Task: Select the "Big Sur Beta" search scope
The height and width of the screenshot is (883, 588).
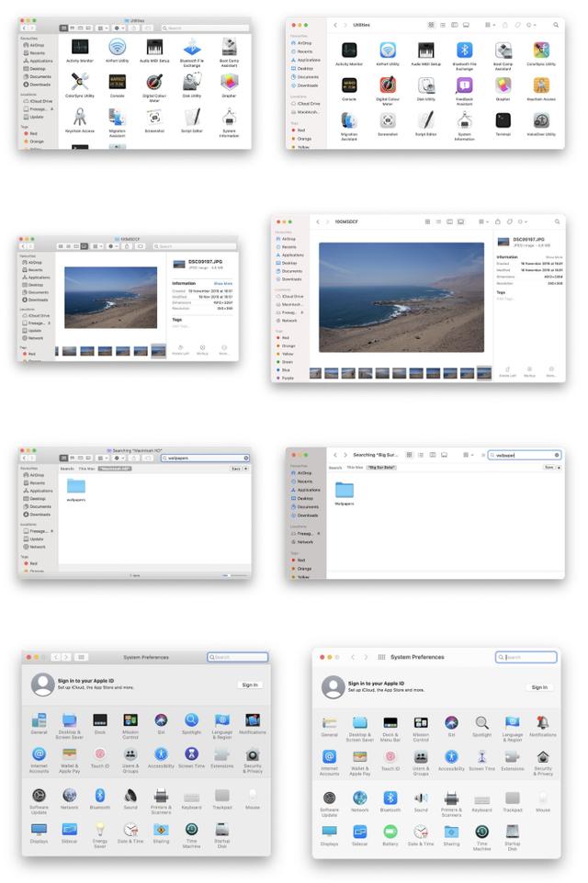Action: (x=381, y=468)
